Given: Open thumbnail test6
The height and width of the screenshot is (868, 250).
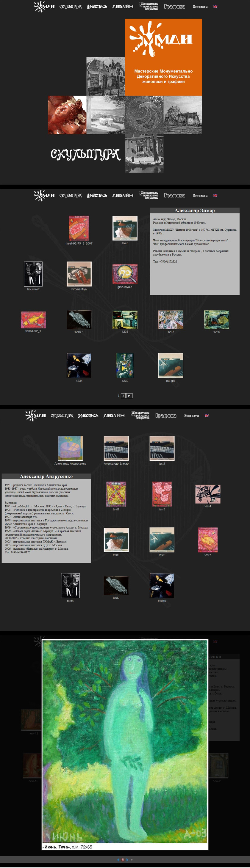Looking at the screenshot, I should click(x=116, y=540).
